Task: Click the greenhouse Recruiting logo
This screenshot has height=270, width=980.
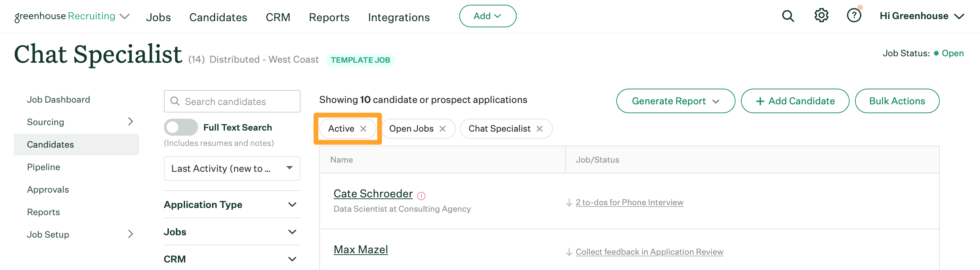Action: point(65,16)
